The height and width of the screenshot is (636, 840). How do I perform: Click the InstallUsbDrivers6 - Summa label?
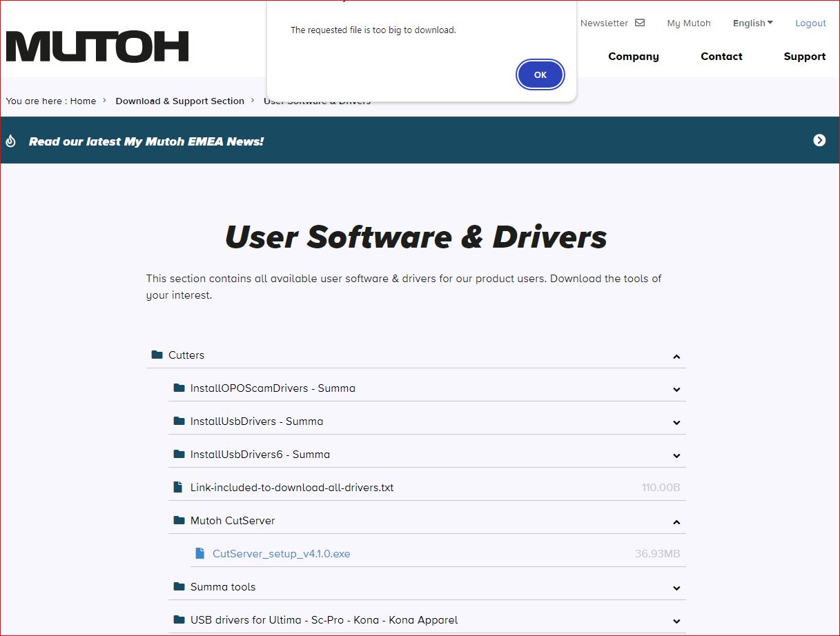pos(260,454)
